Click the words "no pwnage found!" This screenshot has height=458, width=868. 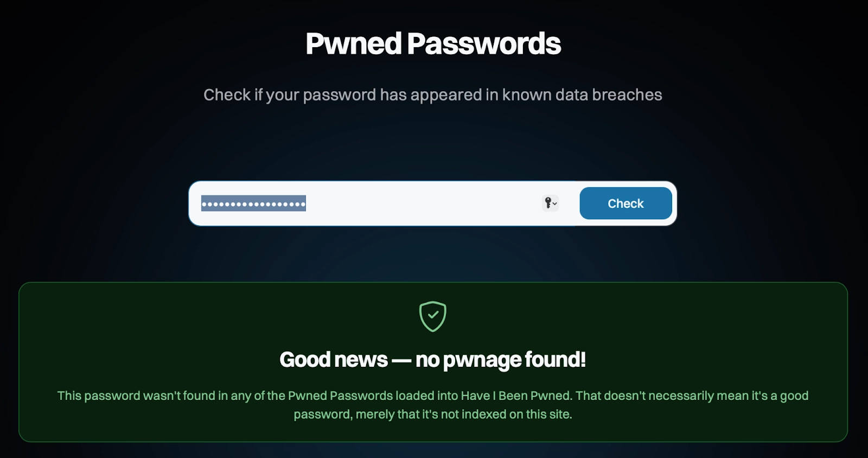click(501, 360)
